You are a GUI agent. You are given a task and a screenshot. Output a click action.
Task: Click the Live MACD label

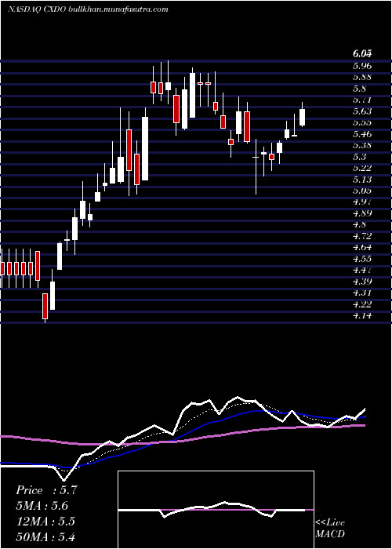pyautogui.click(x=330, y=529)
